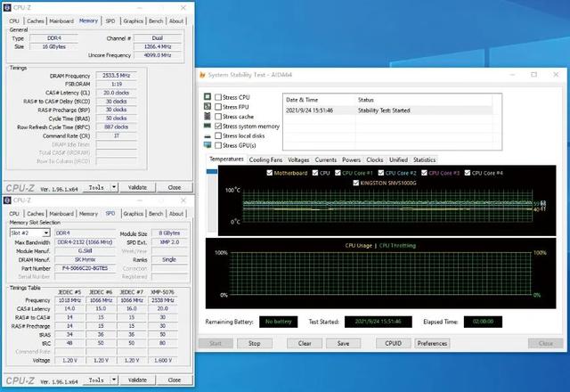Click the GPU monitor icon
This screenshot has height=392, width=570.
point(208,145)
